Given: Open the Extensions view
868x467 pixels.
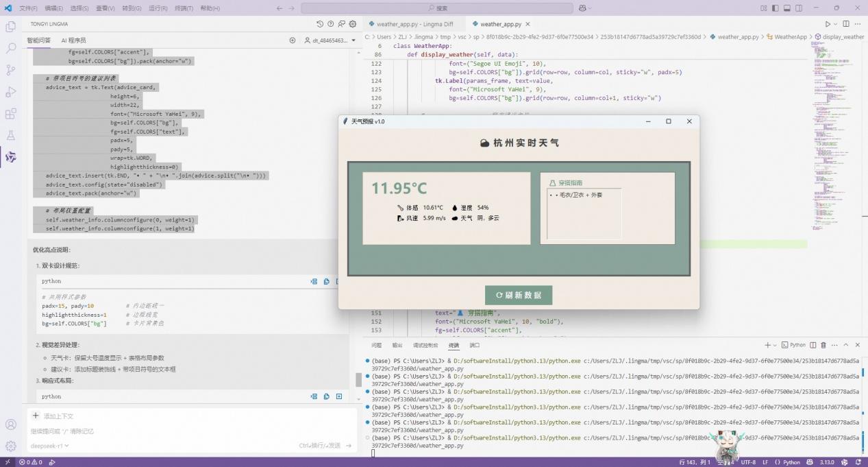Looking at the screenshot, I should point(10,114).
